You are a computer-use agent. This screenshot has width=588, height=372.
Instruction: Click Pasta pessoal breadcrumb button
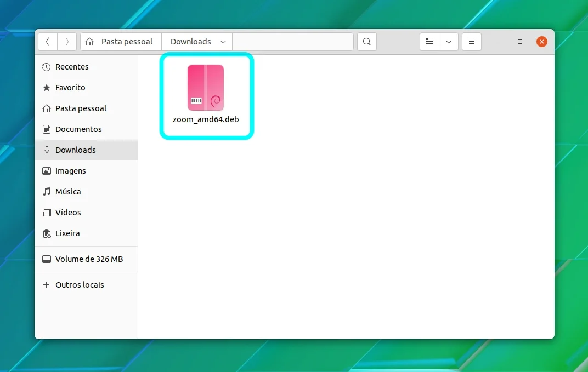[121, 42]
